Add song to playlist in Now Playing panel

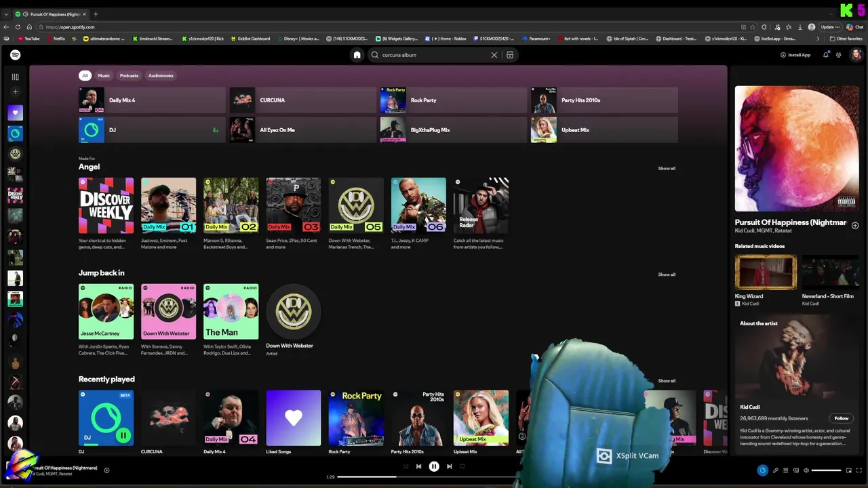click(x=855, y=226)
